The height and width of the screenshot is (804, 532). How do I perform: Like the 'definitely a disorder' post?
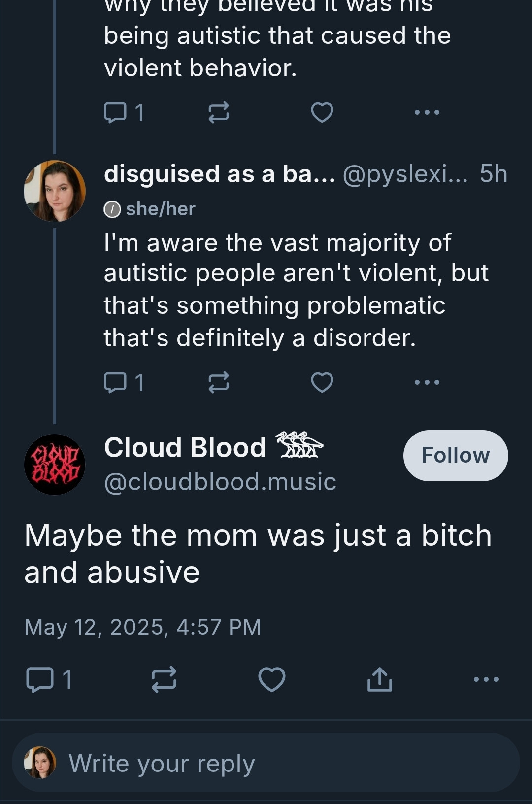click(x=322, y=382)
